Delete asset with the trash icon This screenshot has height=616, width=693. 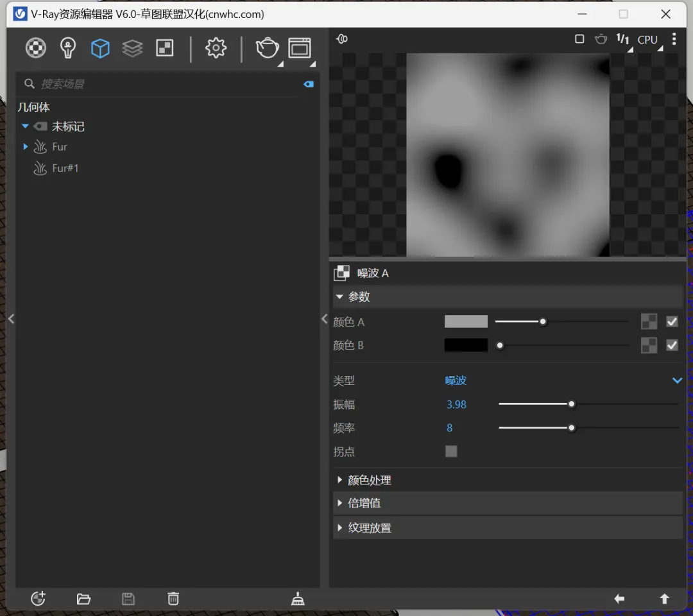point(173,599)
